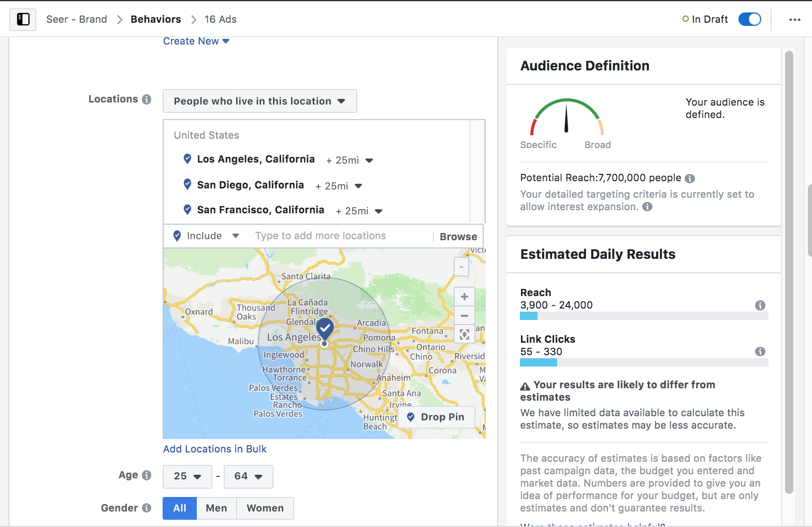Viewport: 812px width, 527px height.
Task: Click Add Locations in Bulk link
Action: tap(214, 449)
